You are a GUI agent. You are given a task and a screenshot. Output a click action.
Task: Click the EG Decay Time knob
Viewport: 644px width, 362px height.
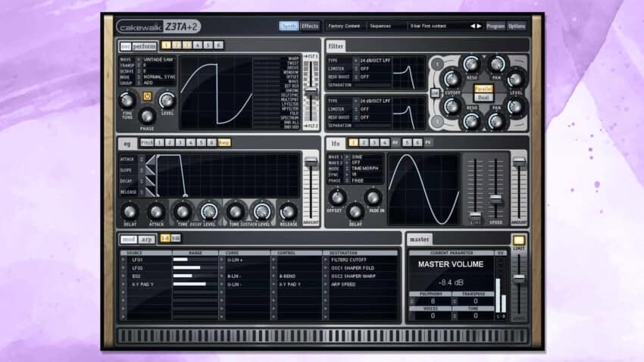pyautogui.click(x=183, y=212)
